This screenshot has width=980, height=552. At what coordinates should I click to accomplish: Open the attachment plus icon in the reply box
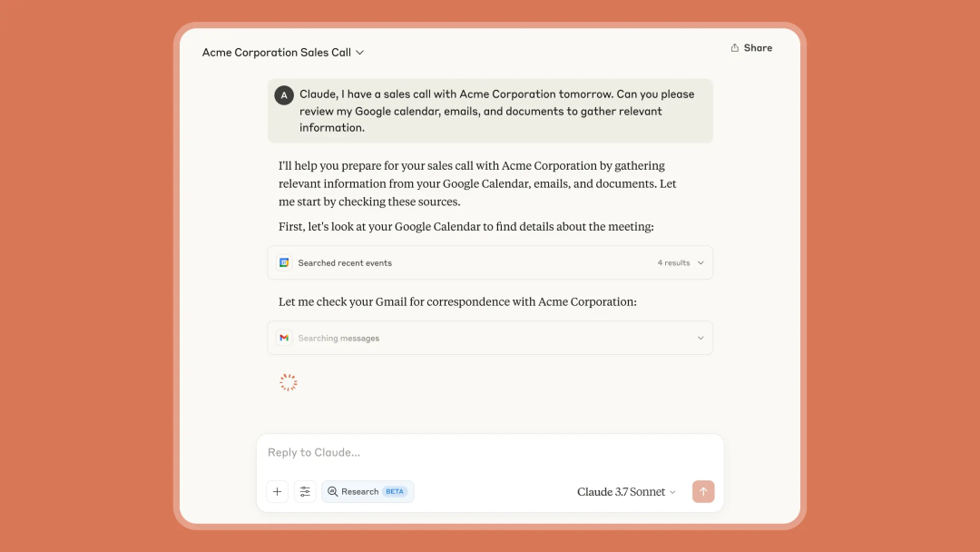point(277,491)
